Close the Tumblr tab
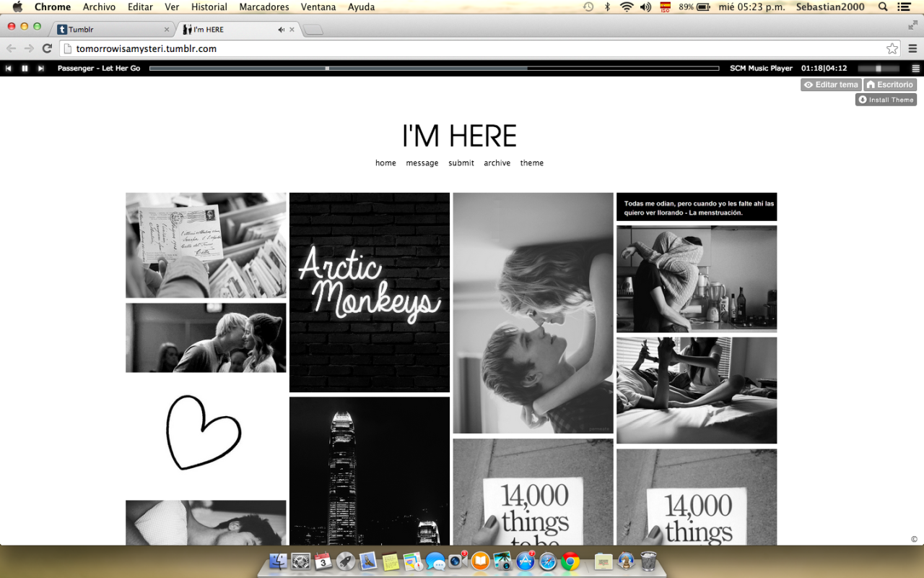The height and width of the screenshot is (578, 924). point(167,30)
